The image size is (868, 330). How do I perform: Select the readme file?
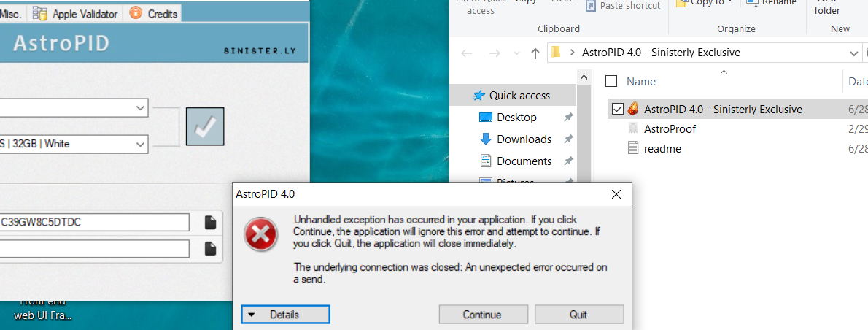coord(662,148)
